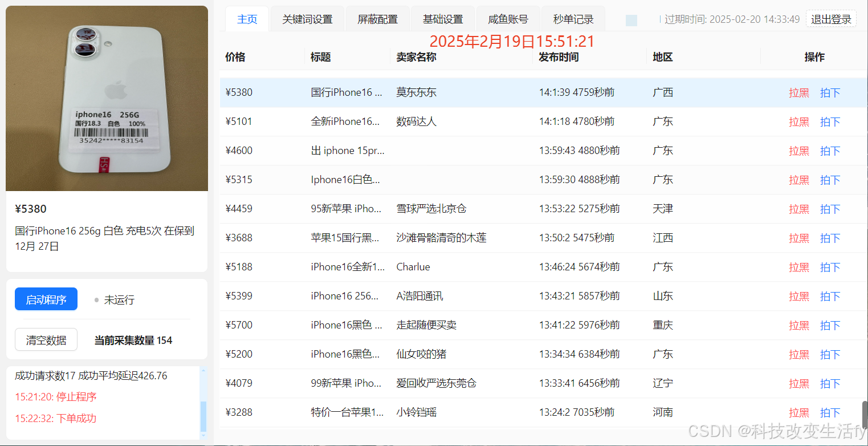Click 拉黑 in the ¥4600 row
Viewport: 868px width, 446px height.
[799, 151]
